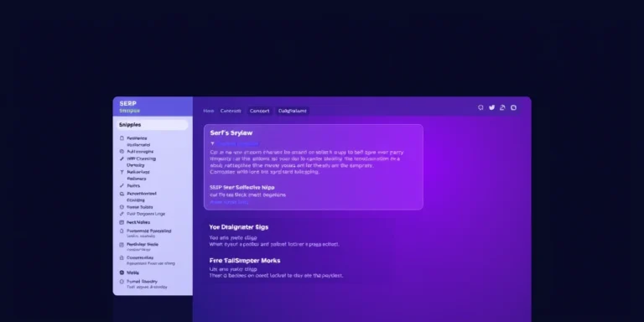Follow the blue link at card bottom

[x=229, y=202]
